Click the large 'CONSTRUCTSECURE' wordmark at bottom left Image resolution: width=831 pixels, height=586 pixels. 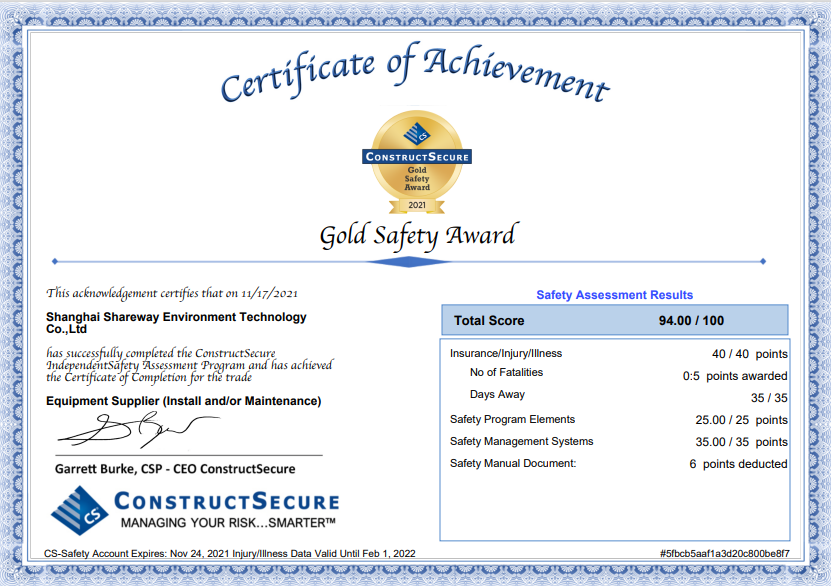(227, 501)
